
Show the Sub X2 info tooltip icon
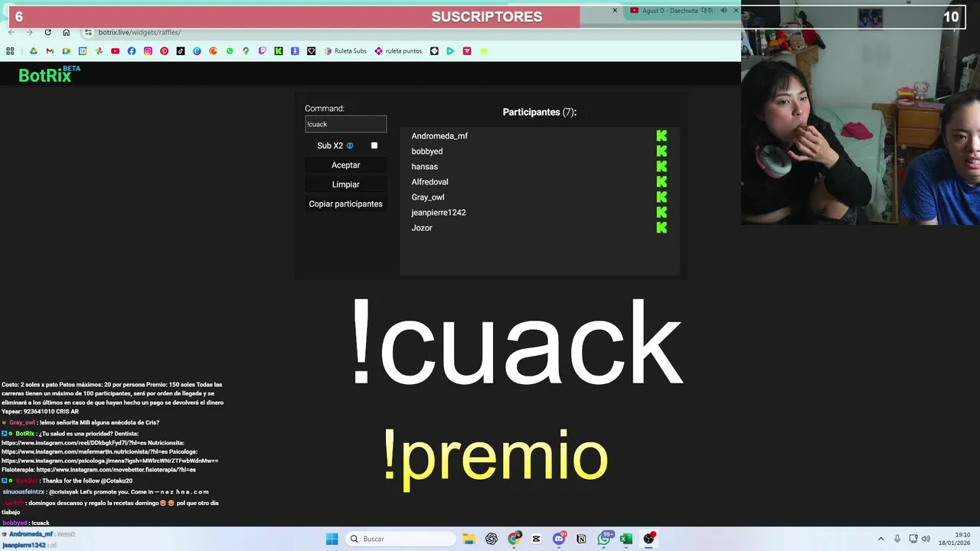click(350, 145)
